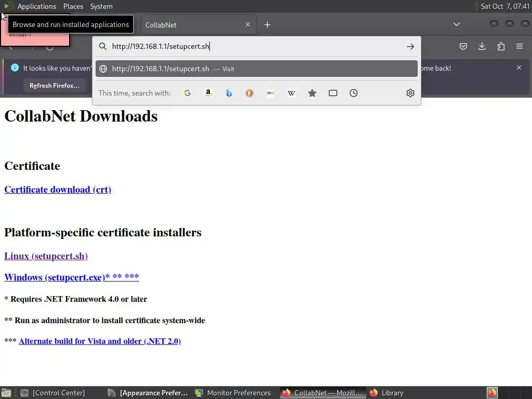This screenshot has width=532, height=399.
Task: Close the CollabNet tab
Action: point(248,24)
